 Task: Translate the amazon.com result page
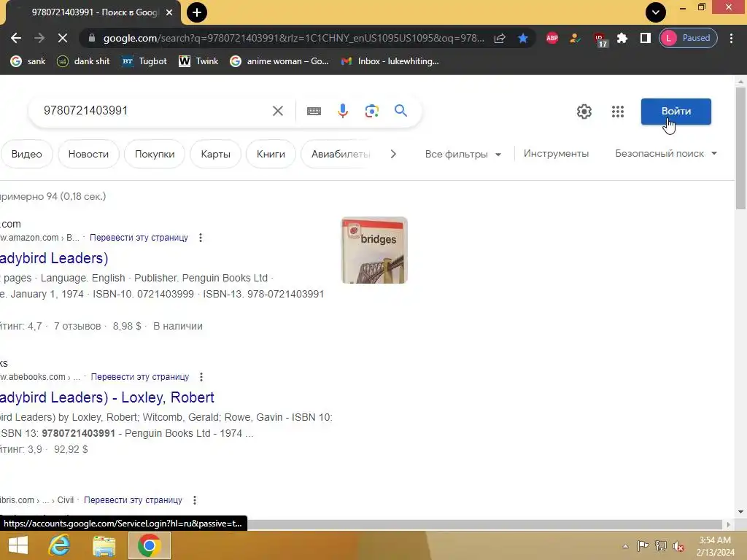139,237
